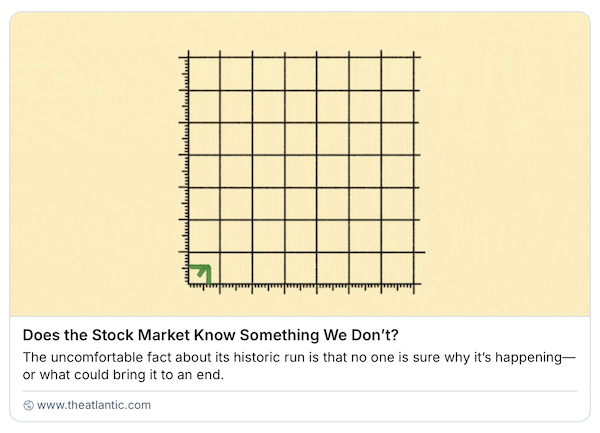Click the top-right grid cell of the chart
The image size is (600, 433).
click(397, 74)
